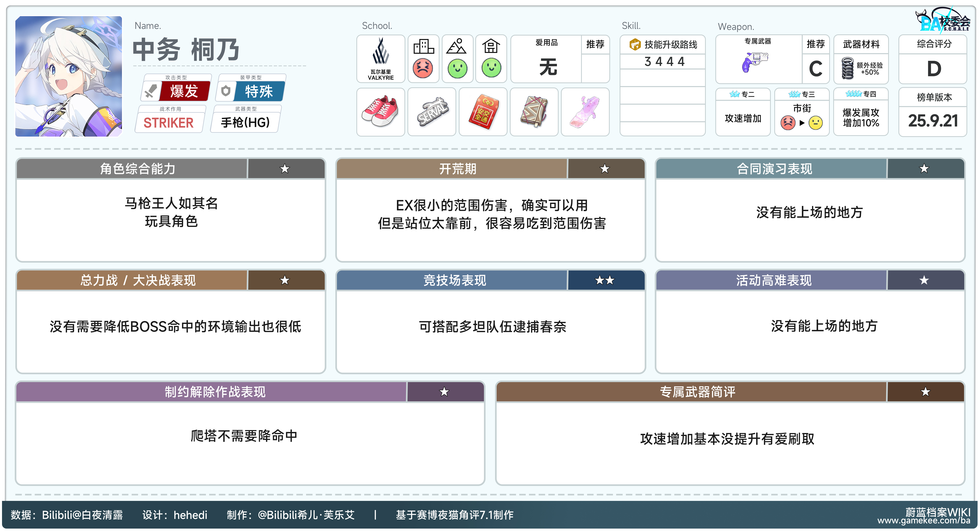Click the outdoor mountain terrain icon
Image resolution: width=980 pixels, height=531 pixels.
456,46
